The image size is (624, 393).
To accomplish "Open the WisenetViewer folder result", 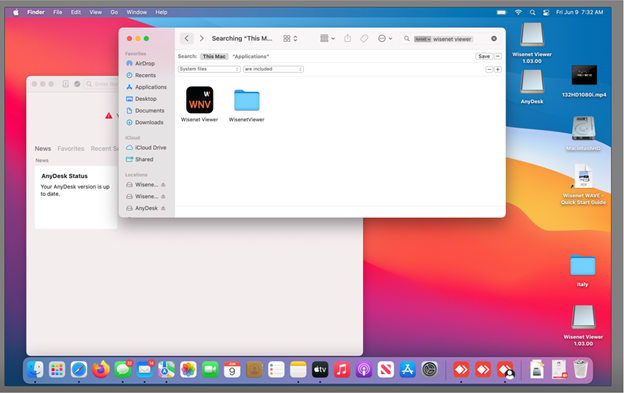I will click(247, 100).
